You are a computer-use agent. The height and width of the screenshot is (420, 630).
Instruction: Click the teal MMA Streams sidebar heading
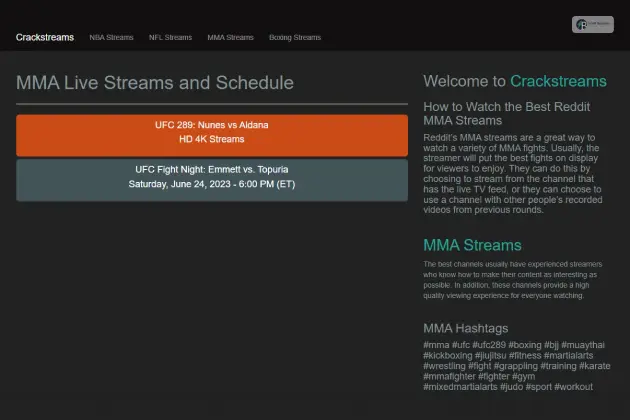coord(472,245)
